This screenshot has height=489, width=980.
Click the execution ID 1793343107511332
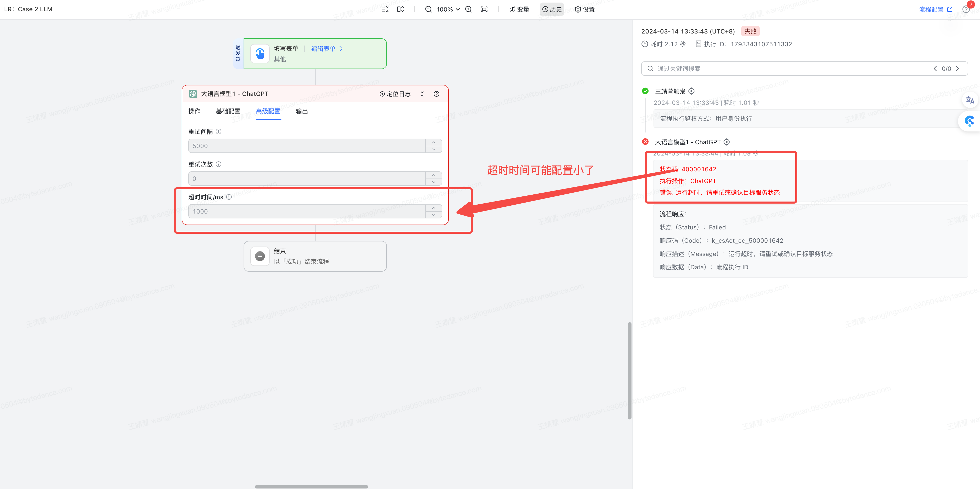coord(761,44)
